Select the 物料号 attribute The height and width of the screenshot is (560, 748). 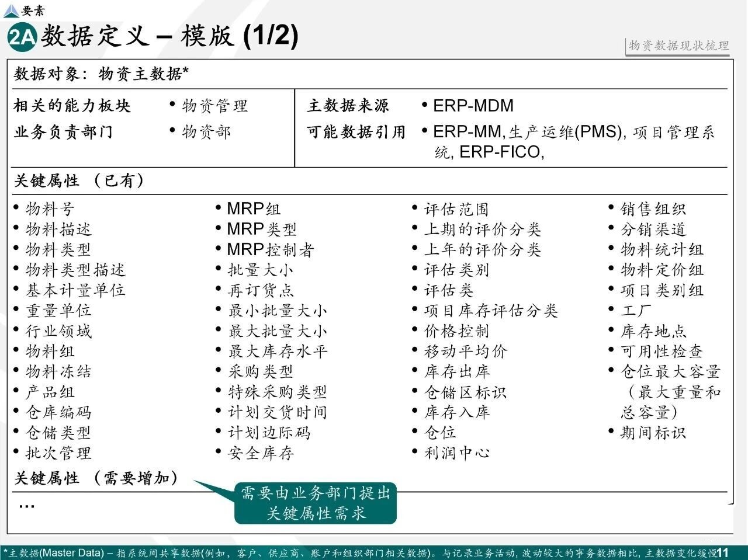(50, 209)
